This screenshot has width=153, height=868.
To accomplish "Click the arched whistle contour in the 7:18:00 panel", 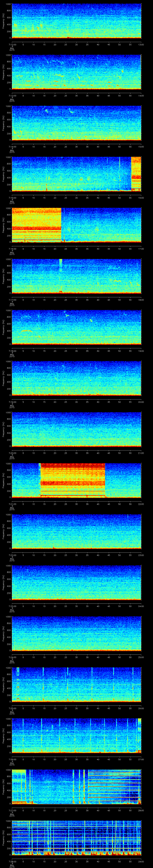I will 26,331.
